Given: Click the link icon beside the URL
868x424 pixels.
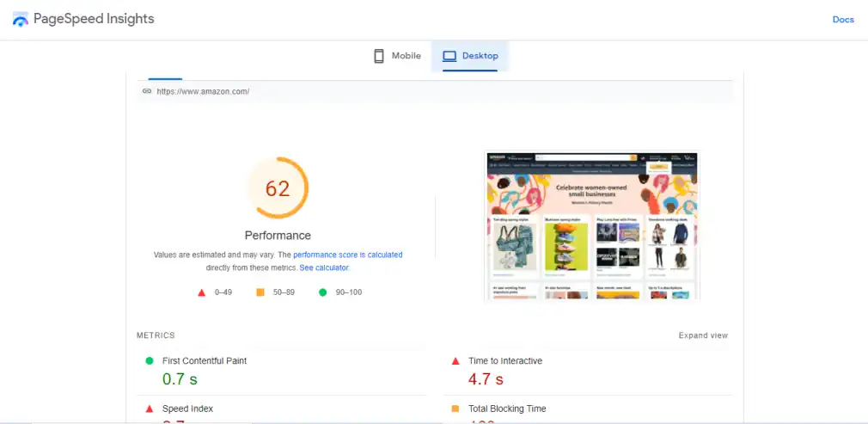Looking at the screenshot, I should (147, 91).
